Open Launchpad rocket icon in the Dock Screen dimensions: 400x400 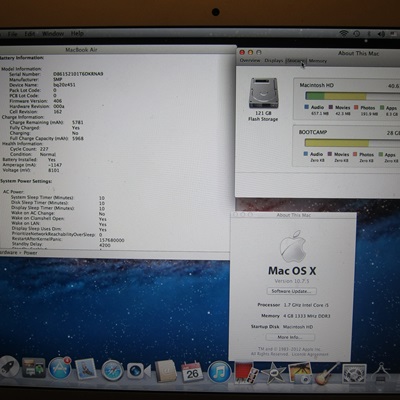tap(9, 368)
